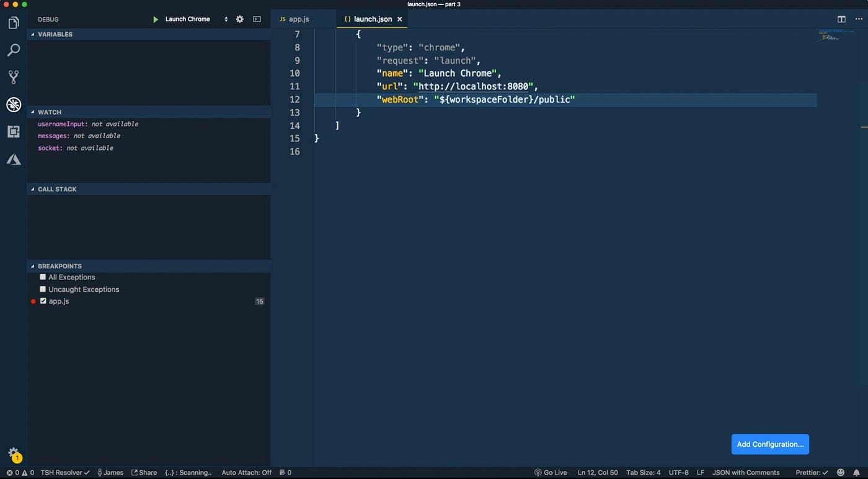868x479 pixels.
Task: Uncheck the app.js breakpoint checkbox
Action: 43,301
